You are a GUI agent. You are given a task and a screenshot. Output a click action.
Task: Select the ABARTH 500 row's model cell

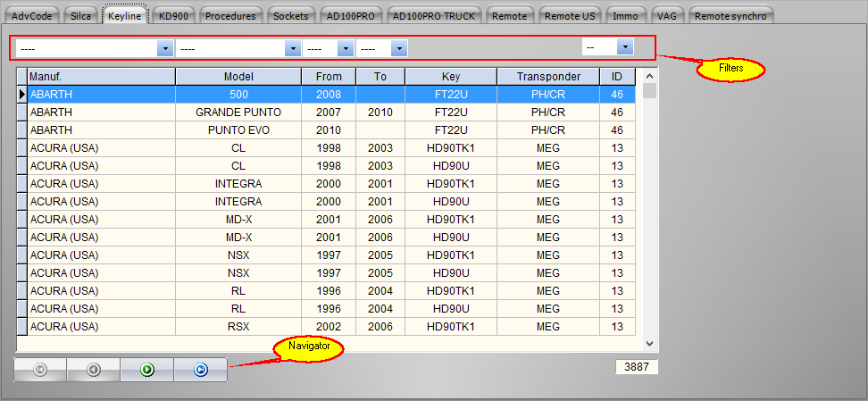(238, 95)
